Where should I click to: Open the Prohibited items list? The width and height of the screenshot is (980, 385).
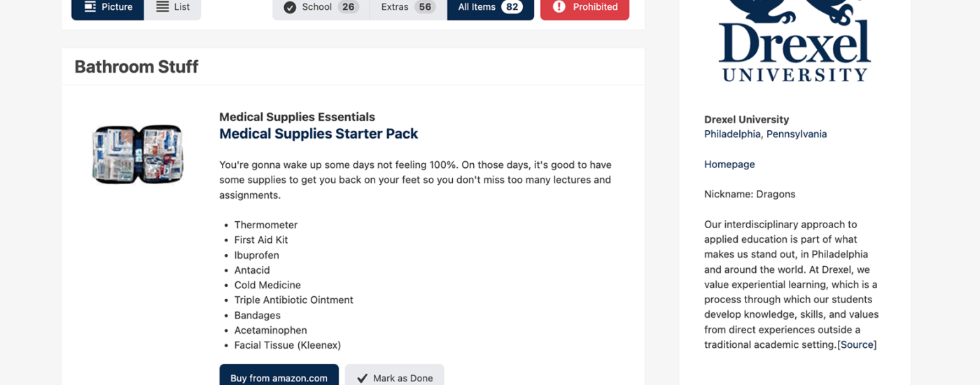(584, 8)
